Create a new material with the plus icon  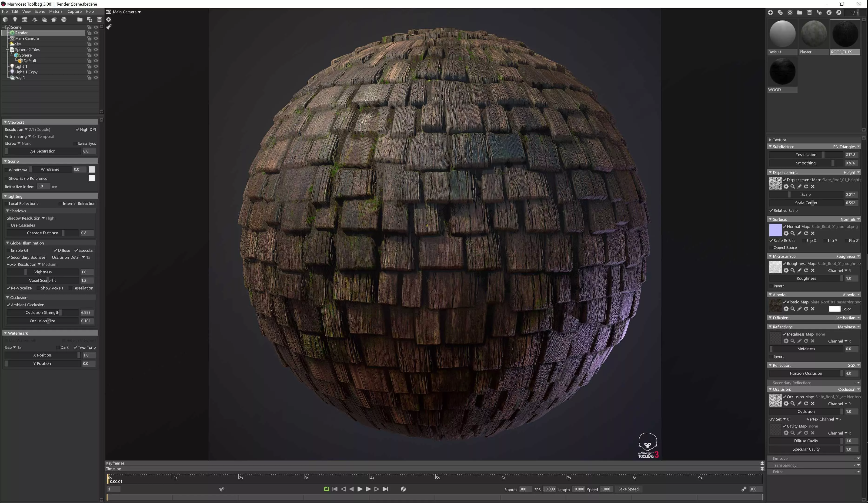pyautogui.click(x=770, y=12)
